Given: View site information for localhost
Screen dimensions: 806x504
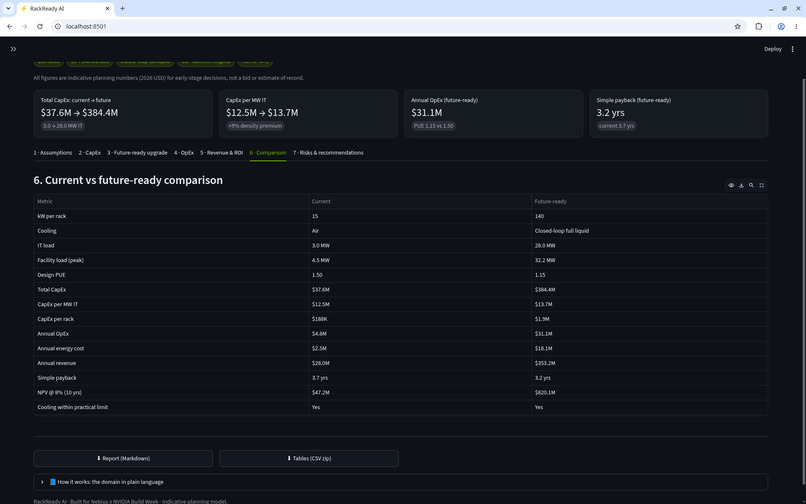Looking at the screenshot, I should tap(58, 26).
